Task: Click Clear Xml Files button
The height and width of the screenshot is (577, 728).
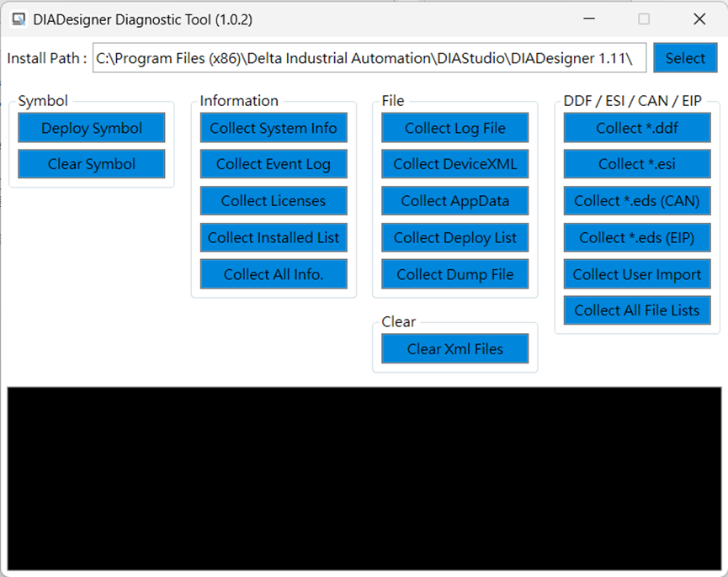Action: tap(455, 348)
